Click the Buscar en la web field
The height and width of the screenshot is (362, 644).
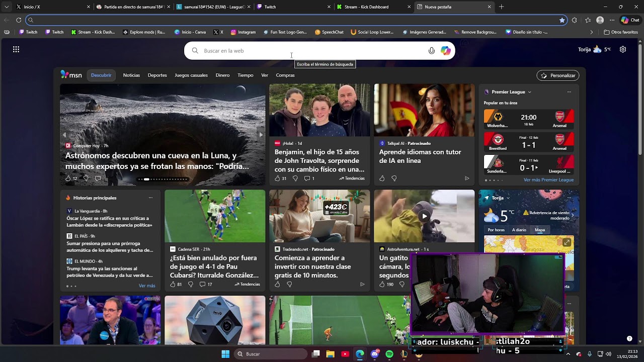tap(319, 51)
